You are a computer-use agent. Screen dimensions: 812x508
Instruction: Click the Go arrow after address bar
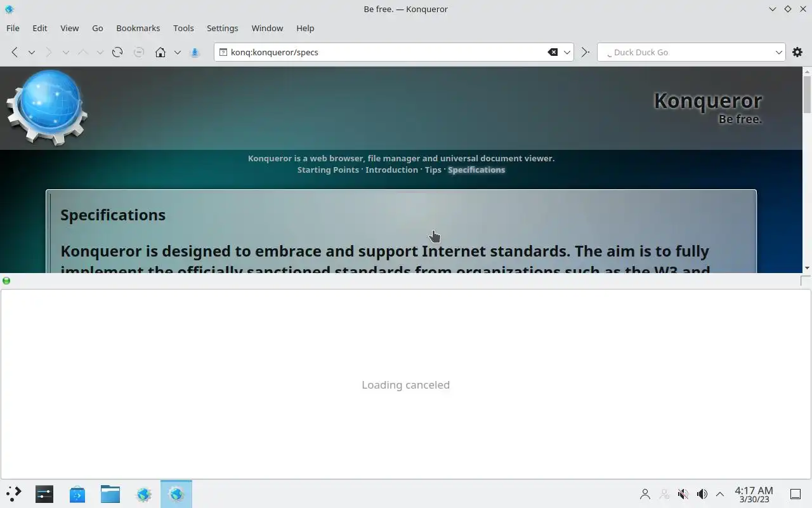coord(585,52)
